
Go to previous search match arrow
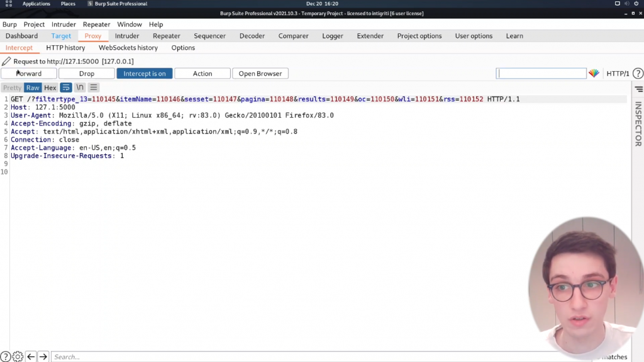click(31, 357)
